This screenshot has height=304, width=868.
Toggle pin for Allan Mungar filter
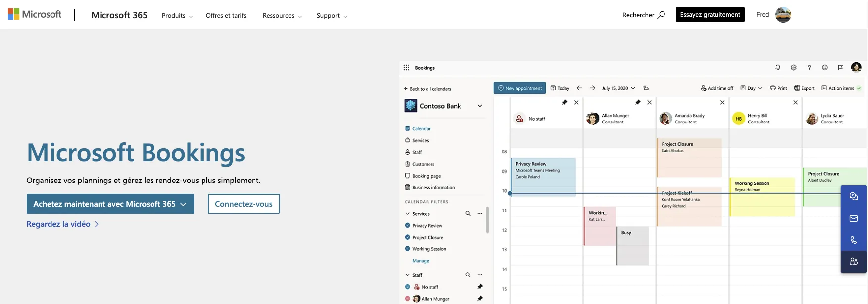pos(480,298)
